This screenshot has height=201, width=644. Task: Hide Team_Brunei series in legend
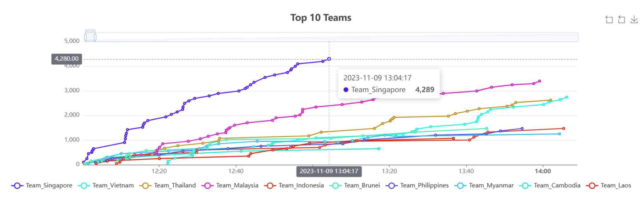[355, 185]
